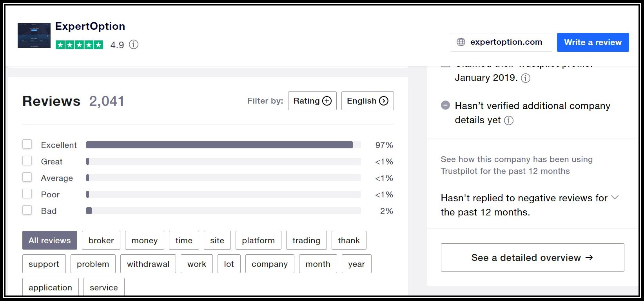Click the Bad 2% progress bar
644x301 pixels.
tap(223, 211)
